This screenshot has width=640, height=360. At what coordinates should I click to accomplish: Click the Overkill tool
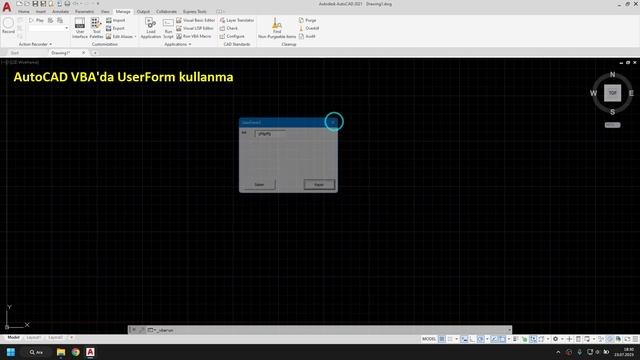(309, 28)
